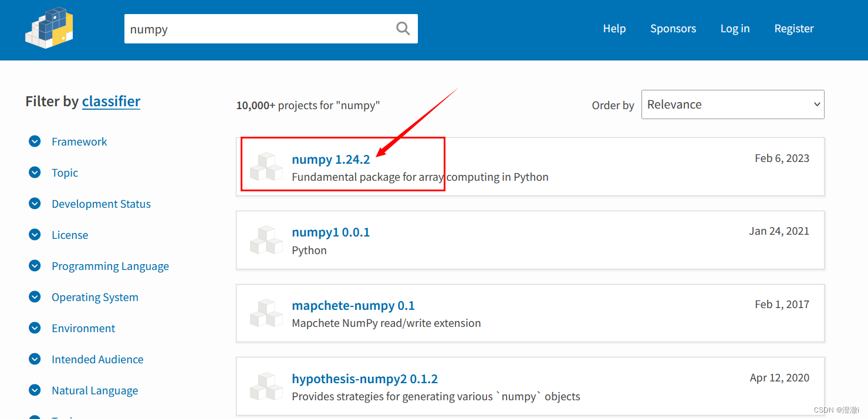The width and height of the screenshot is (868, 419).
Task: Click the Development Status filter label
Action: [101, 204]
